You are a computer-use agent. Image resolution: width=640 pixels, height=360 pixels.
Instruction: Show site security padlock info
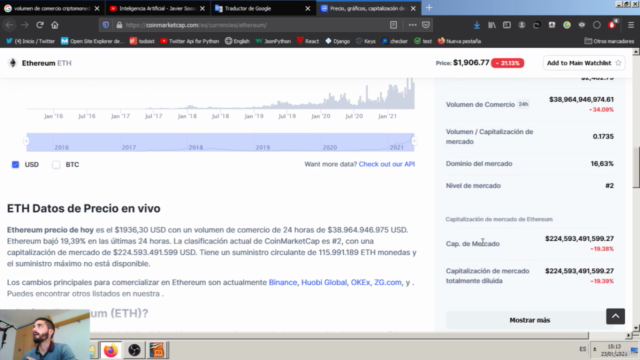pyautogui.click(x=119, y=25)
